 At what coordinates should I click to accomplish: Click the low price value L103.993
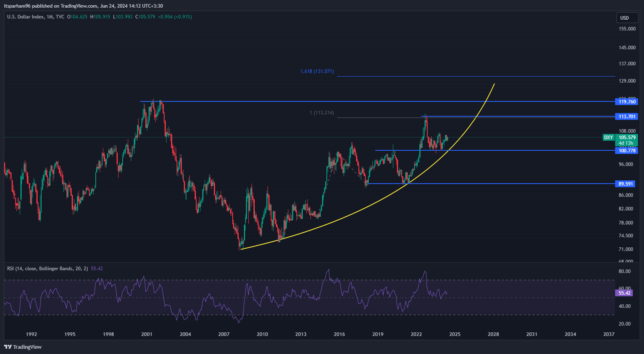123,17
